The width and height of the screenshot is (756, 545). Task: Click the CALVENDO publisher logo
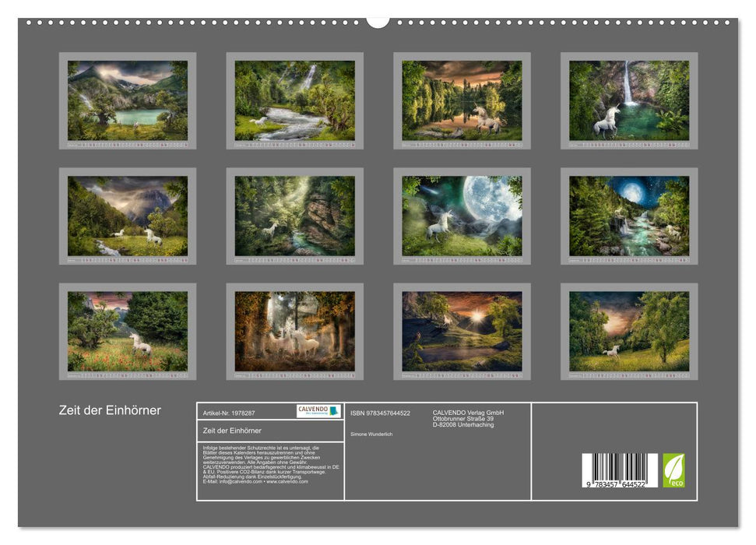[318, 411]
